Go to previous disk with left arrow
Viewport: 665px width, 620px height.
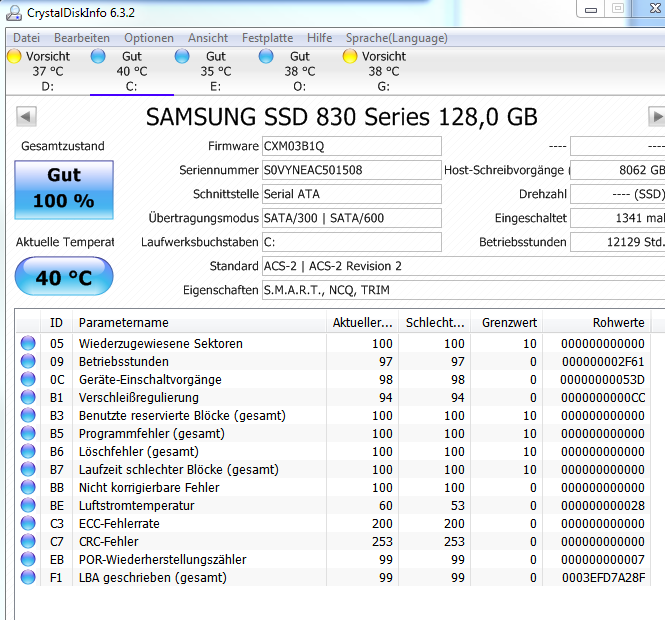26,116
